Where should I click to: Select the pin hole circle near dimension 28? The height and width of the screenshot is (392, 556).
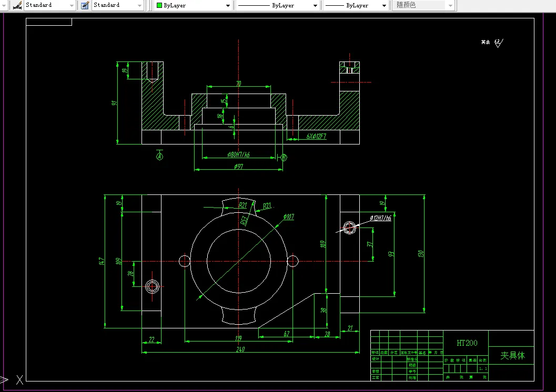coord(152,286)
